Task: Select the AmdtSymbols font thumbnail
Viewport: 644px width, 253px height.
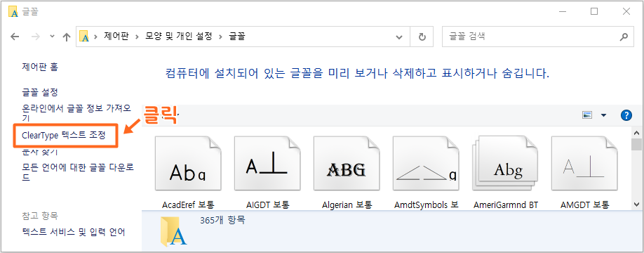Action: click(426, 164)
